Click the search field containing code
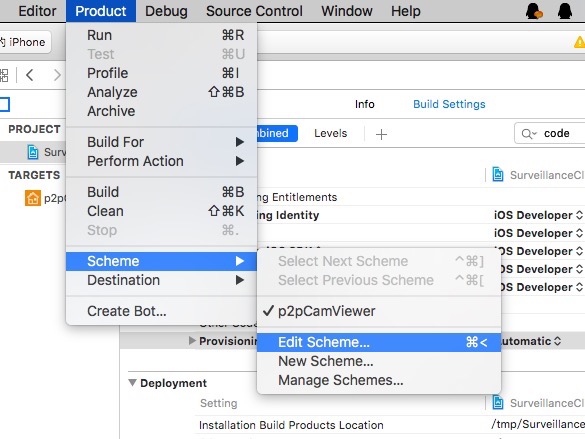Image resolution: width=585 pixels, height=439 pixels. pyautogui.click(x=550, y=133)
